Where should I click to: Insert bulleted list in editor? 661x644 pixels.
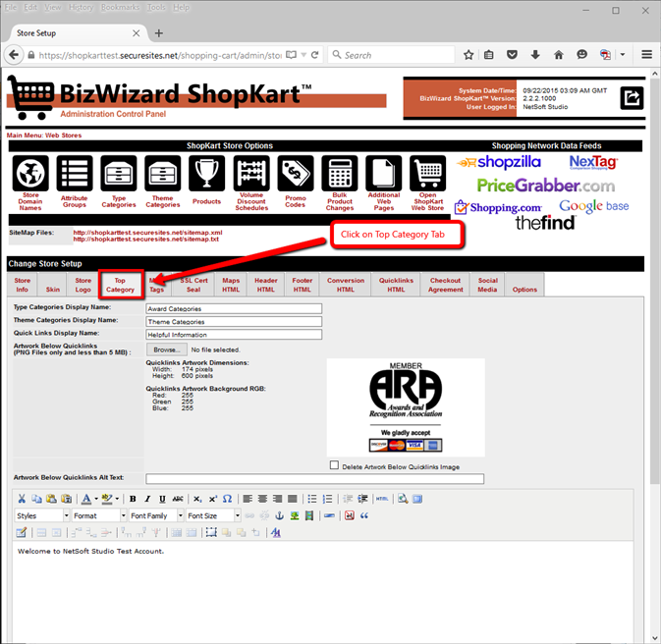[x=312, y=499]
